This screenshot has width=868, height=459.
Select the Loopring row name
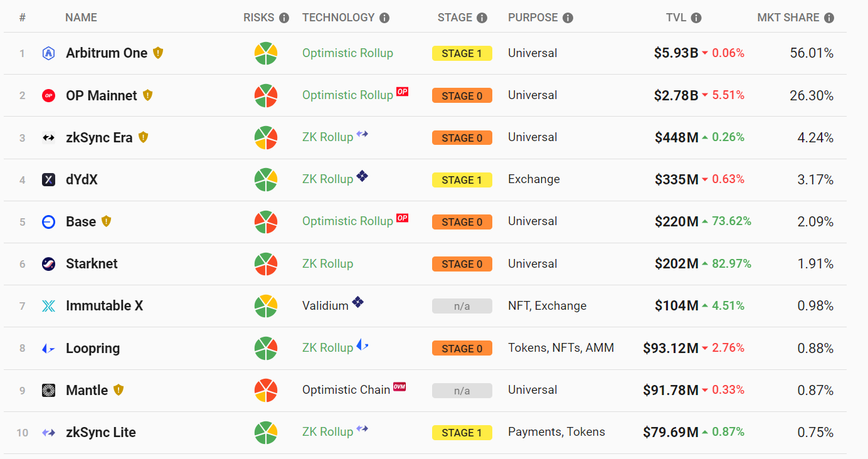tap(93, 349)
